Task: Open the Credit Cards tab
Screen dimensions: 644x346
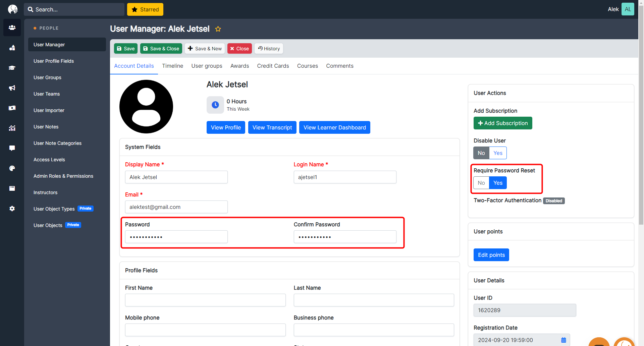Action: point(273,66)
